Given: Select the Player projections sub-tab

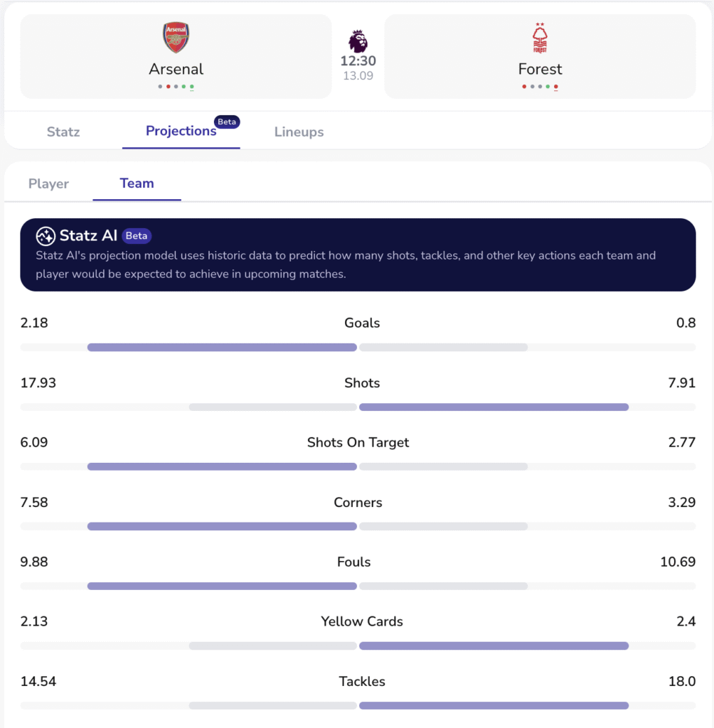Looking at the screenshot, I should point(48,183).
